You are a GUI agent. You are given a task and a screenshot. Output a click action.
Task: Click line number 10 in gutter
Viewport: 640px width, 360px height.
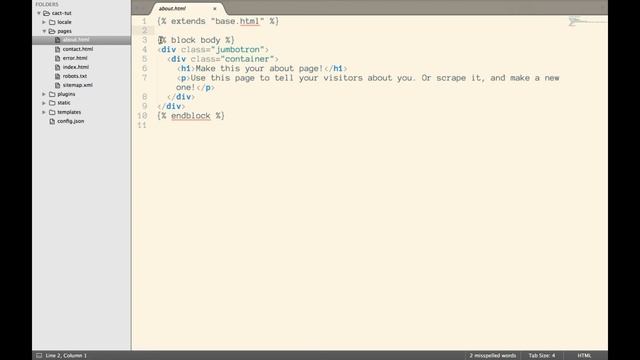pos(142,116)
